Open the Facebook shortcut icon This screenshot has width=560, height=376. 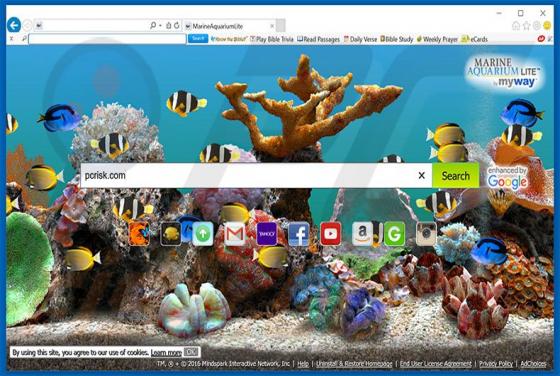click(x=299, y=234)
